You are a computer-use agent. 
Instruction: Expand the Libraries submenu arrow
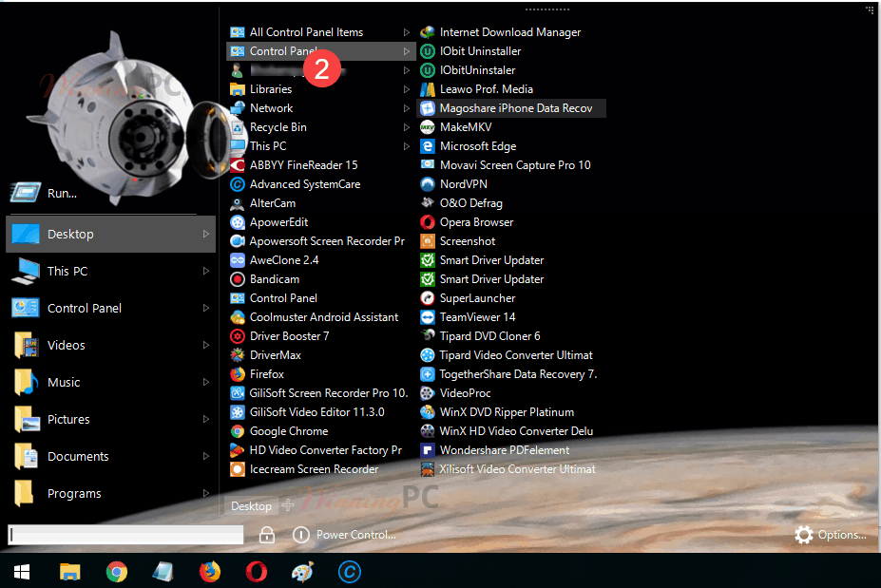(x=406, y=89)
